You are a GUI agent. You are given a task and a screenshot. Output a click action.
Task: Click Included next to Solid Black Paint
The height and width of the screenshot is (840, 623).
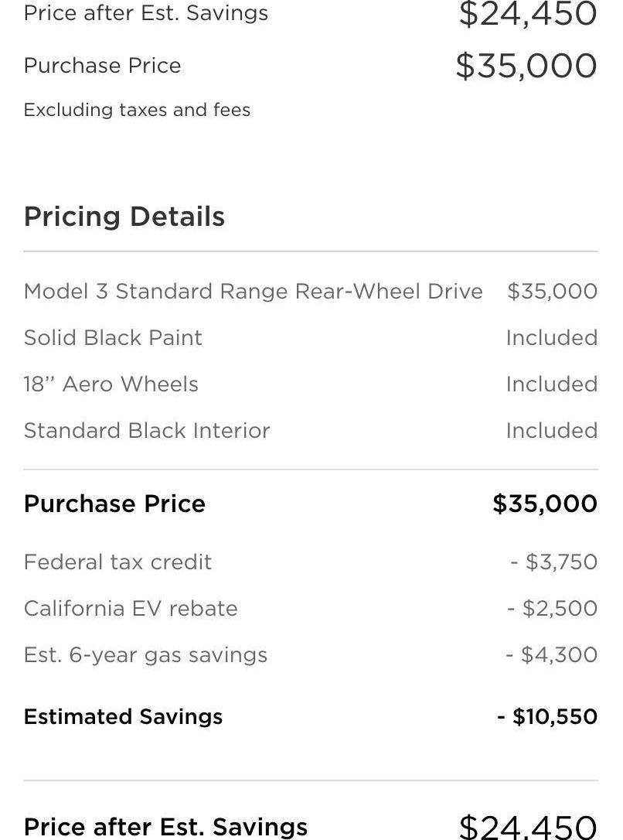pos(552,337)
